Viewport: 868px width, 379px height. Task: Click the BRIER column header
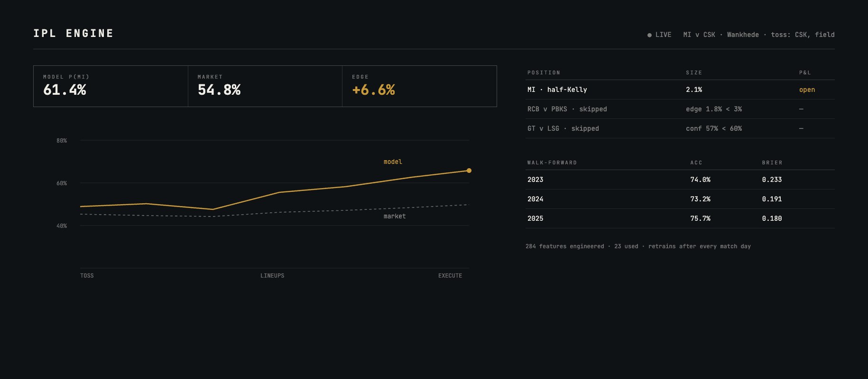coord(772,162)
